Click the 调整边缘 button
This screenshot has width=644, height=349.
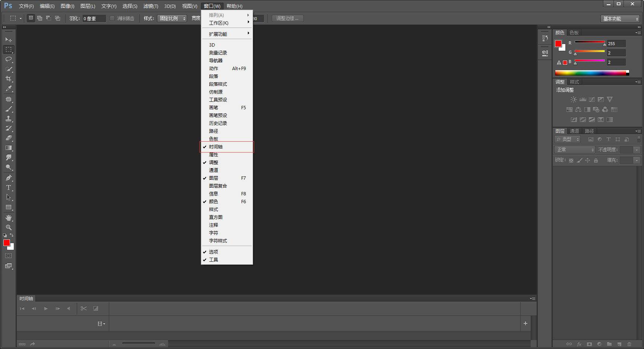pyautogui.click(x=287, y=18)
